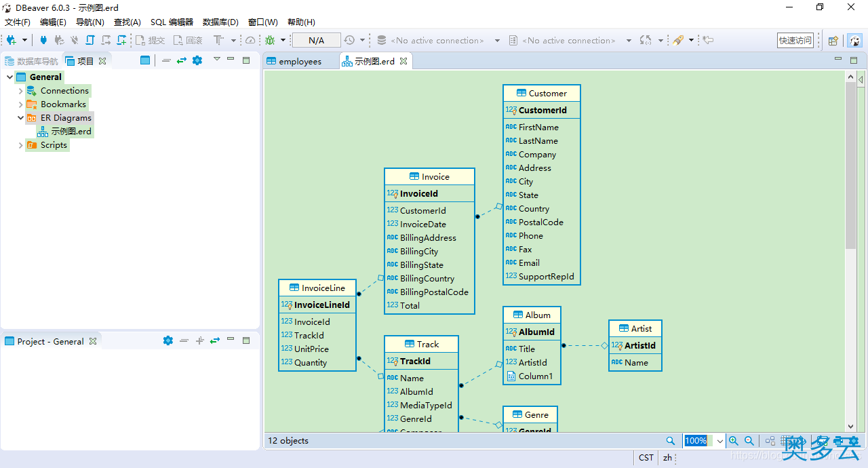
Task: Open the debug configurations dropdown arrow
Action: (x=283, y=41)
